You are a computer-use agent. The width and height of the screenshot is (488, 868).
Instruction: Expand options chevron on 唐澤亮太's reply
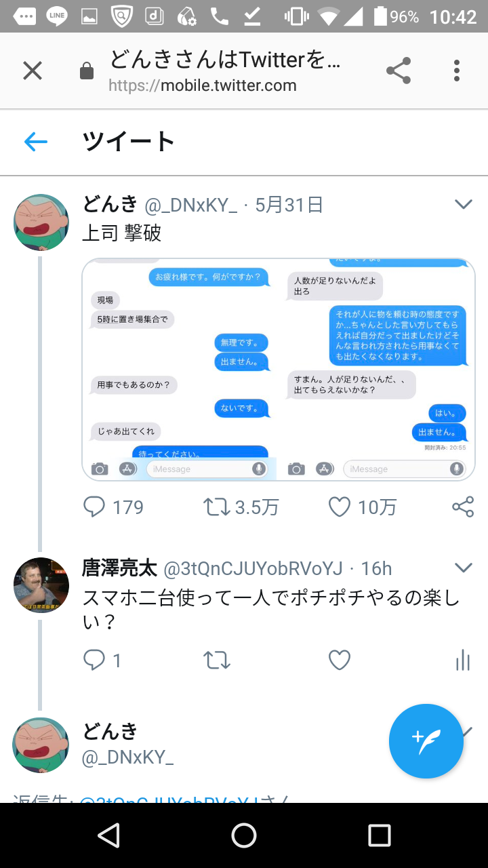tap(463, 568)
